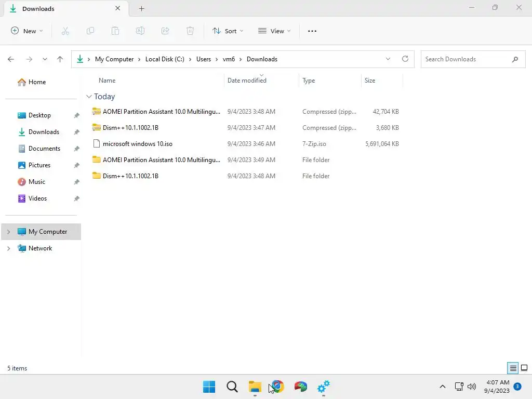Add a new tab with plus button
The width and height of the screenshot is (532, 399).
point(141,9)
